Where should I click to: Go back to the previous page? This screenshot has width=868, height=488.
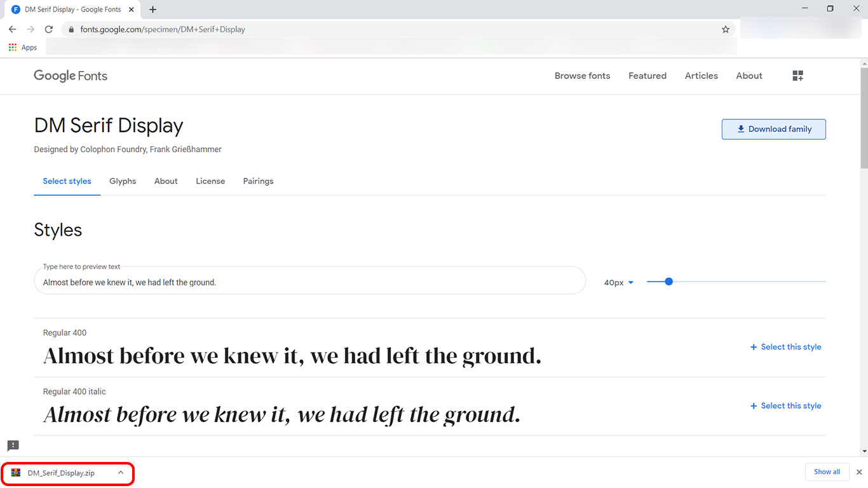pos(13,29)
